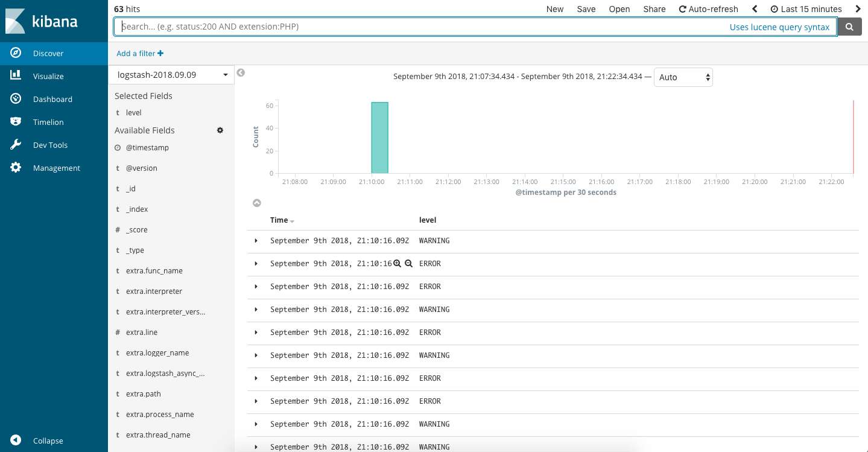Open the Auto interval dropdown
Viewport: 868px width, 452px height.
point(683,77)
